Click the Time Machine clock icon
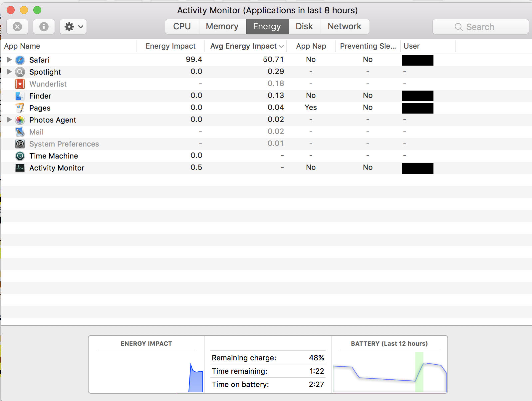 [20, 156]
